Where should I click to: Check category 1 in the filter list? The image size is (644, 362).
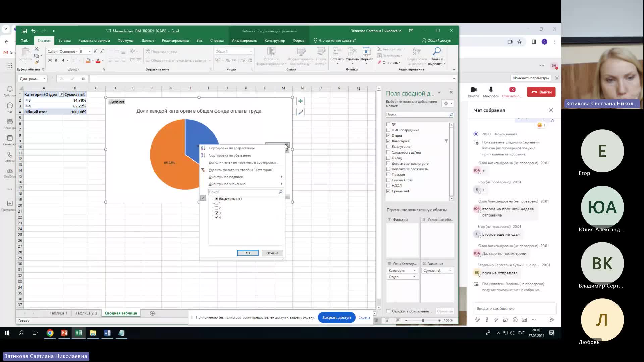pyautogui.click(x=217, y=203)
